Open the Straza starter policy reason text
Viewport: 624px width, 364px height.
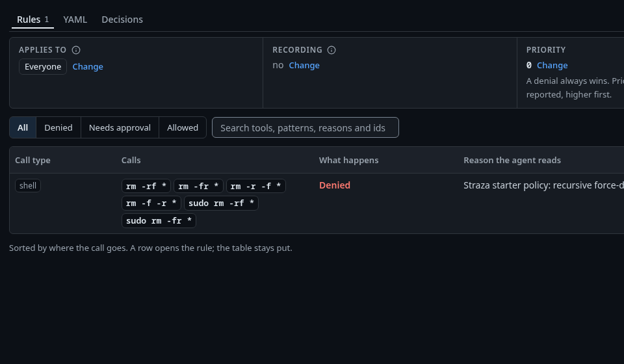click(x=543, y=185)
